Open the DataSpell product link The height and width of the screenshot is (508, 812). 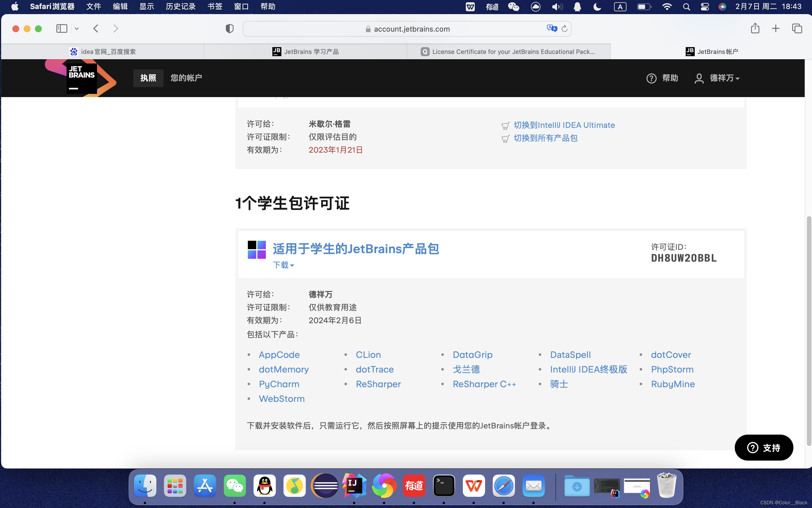570,355
